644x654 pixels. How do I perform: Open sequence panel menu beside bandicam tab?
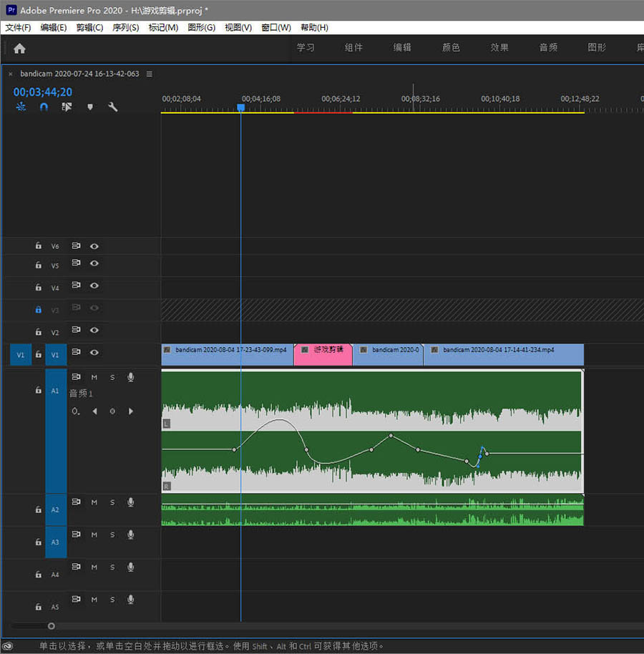[x=150, y=74]
